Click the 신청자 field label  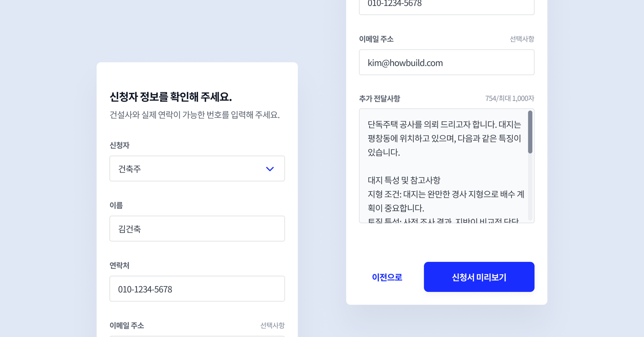coord(119,145)
